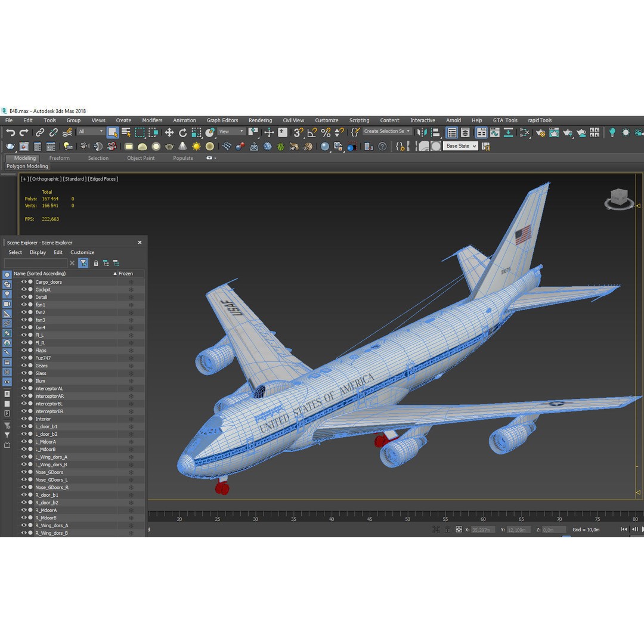
Task: Click the teapot primitive icon
Action: click(x=169, y=146)
